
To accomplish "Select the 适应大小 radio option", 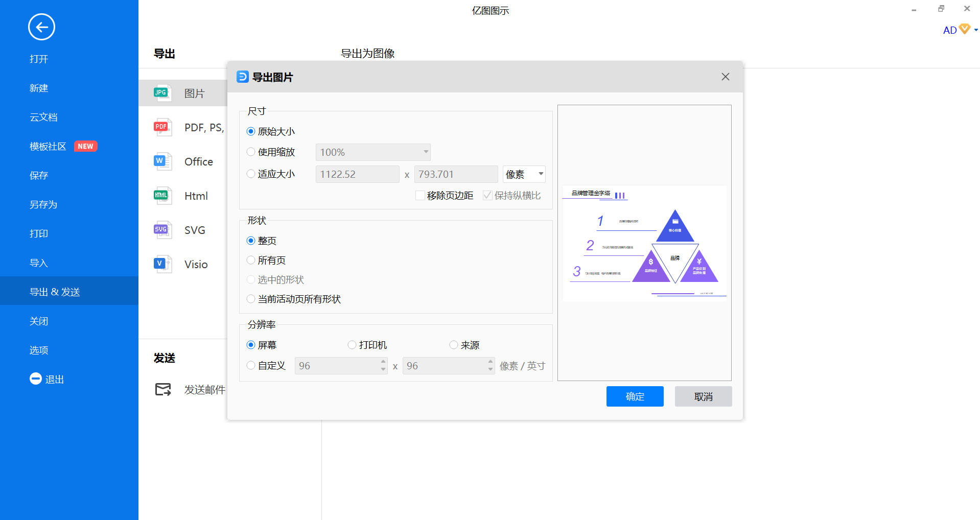I will pyautogui.click(x=251, y=174).
